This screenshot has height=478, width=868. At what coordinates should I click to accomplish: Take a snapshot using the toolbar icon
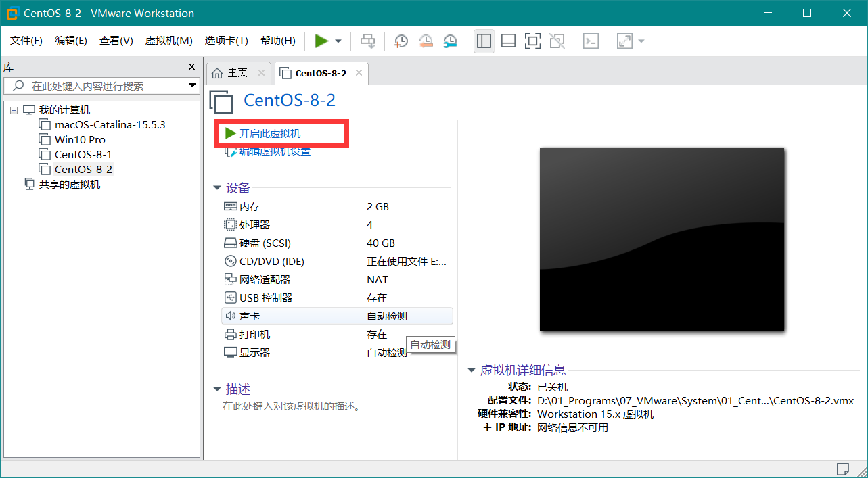point(401,41)
